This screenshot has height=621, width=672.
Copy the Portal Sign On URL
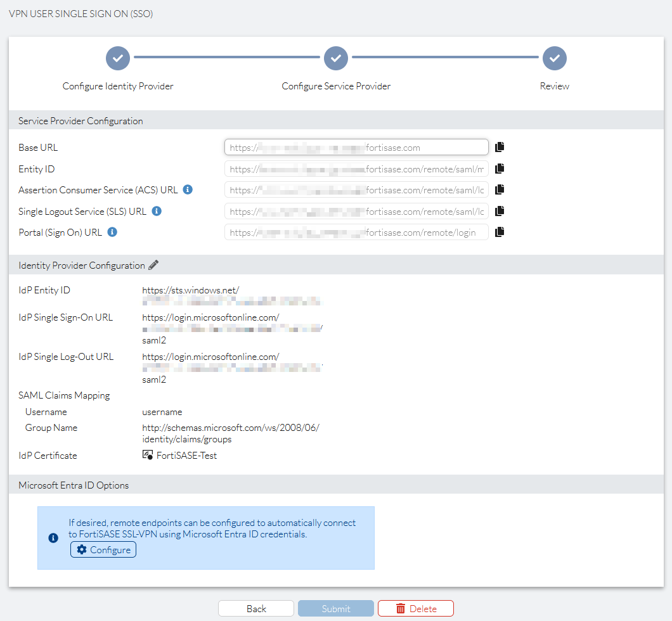[500, 231]
